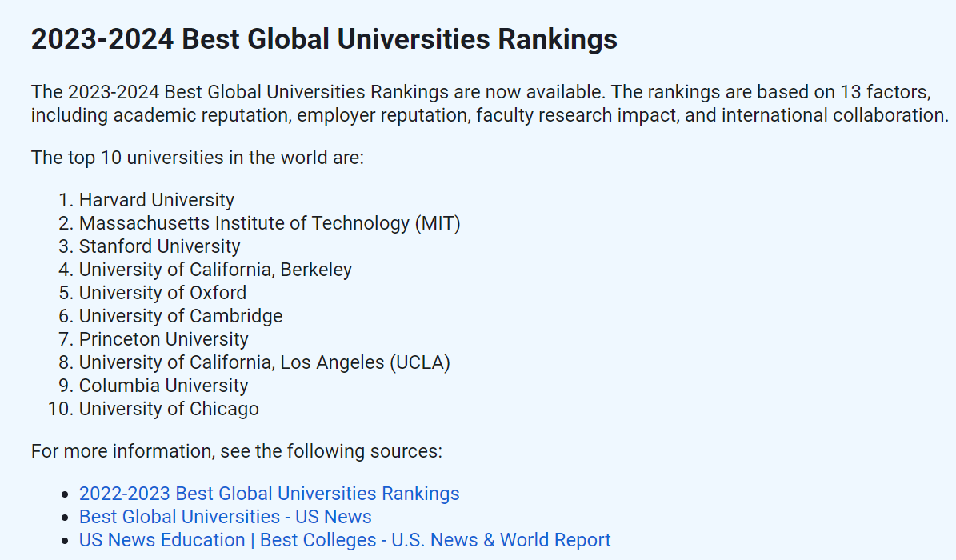Image resolution: width=956 pixels, height=560 pixels.
Task: Select the Massachusetts Institute of Technology entry
Action: coord(270,223)
